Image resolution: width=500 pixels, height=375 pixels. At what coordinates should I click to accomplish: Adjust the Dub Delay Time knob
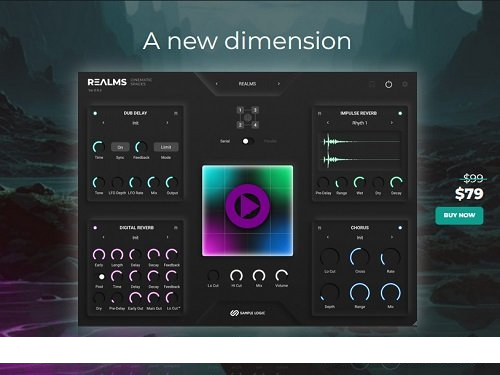(99, 147)
